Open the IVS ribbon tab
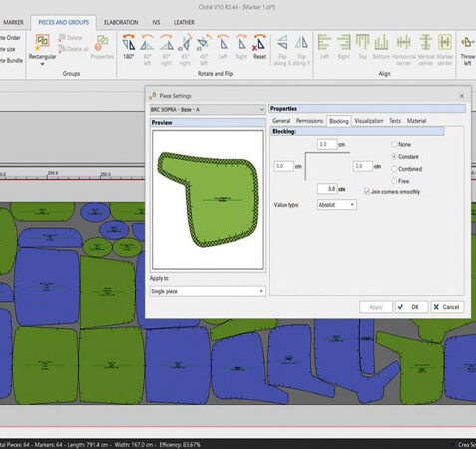The height and width of the screenshot is (449, 476). 156,22
